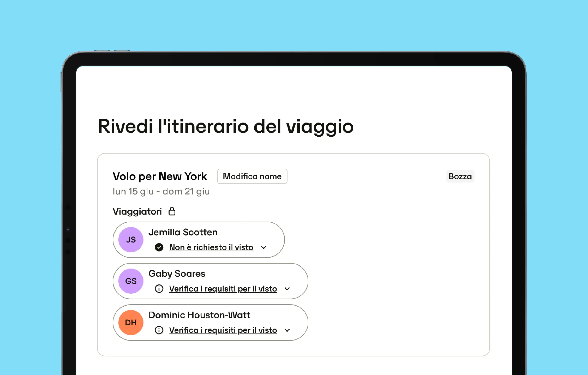Click the Jemilla Scotten traveler name
The width and height of the screenshot is (588, 375).
[x=183, y=232]
